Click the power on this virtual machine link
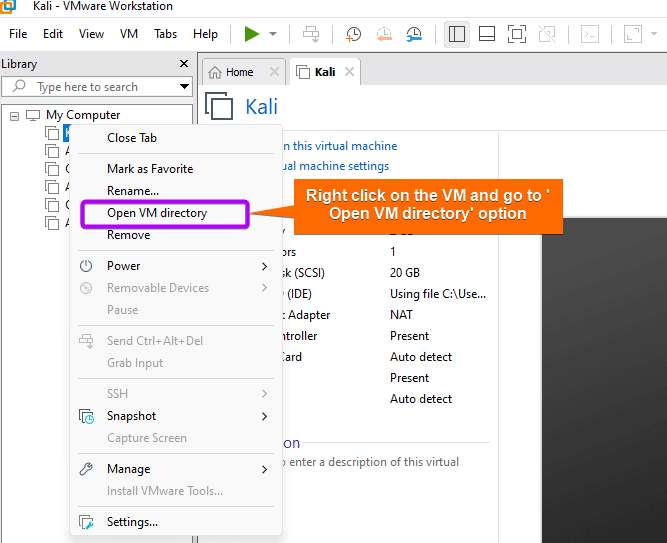This screenshot has height=543, width=667. point(340,146)
